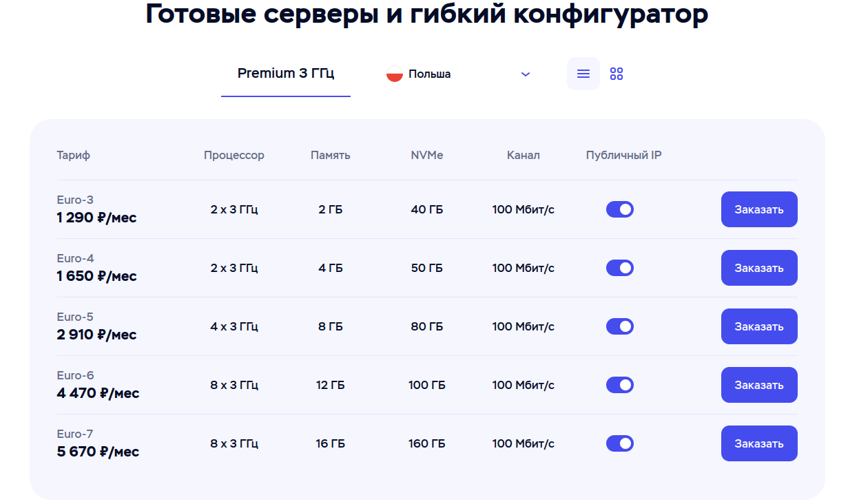This screenshot has height=504, width=859.
Task: Click the Тариф column header
Action: point(73,156)
